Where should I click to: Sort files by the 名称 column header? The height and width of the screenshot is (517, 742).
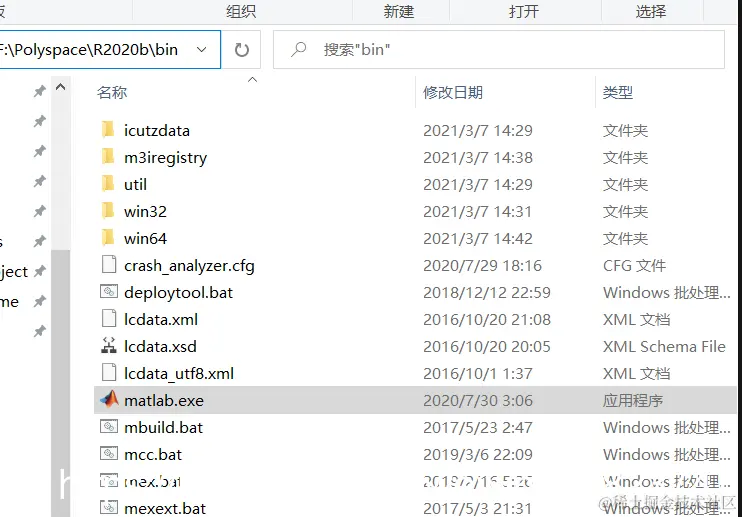tap(112, 92)
